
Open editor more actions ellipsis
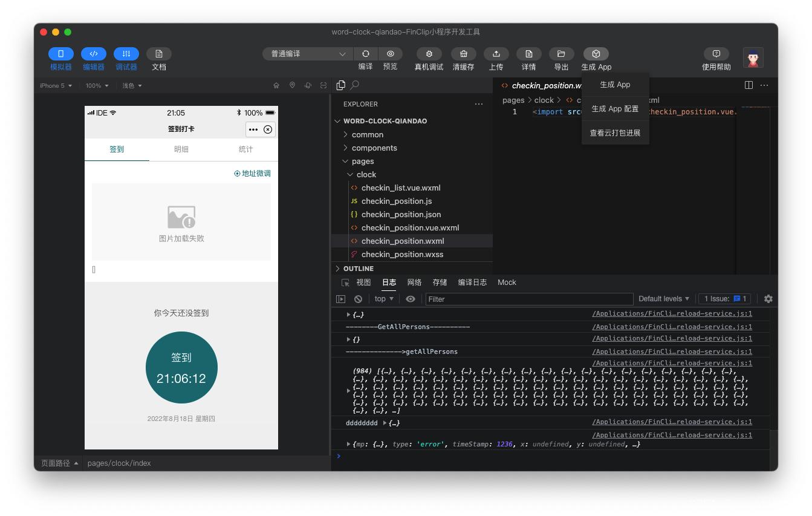(764, 85)
